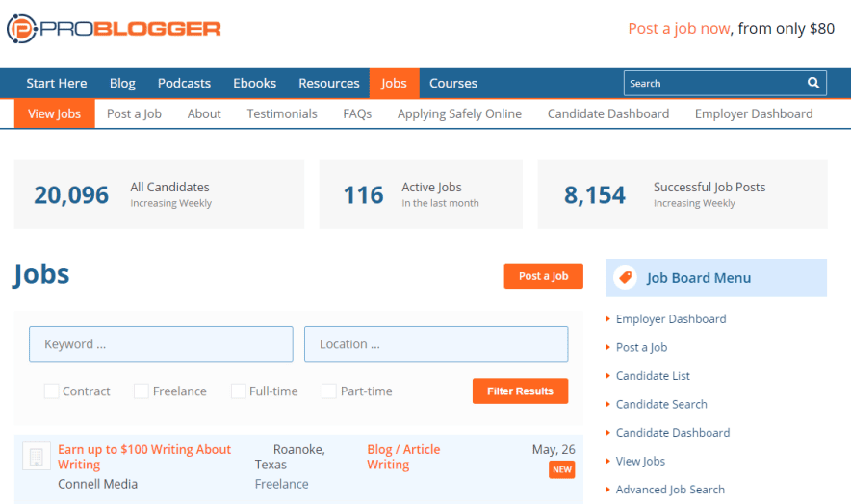Open the 'Earn up to $100 Writing About Writing' job

coord(144,457)
